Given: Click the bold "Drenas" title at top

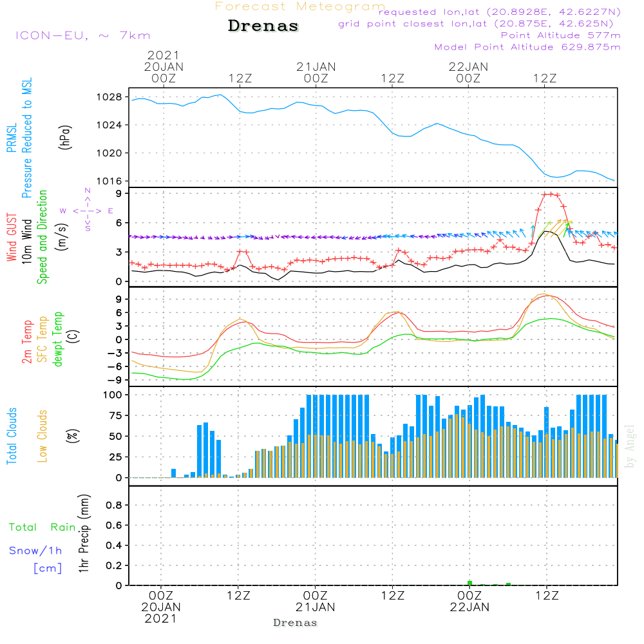Looking at the screenshot, I should (263, 26).
